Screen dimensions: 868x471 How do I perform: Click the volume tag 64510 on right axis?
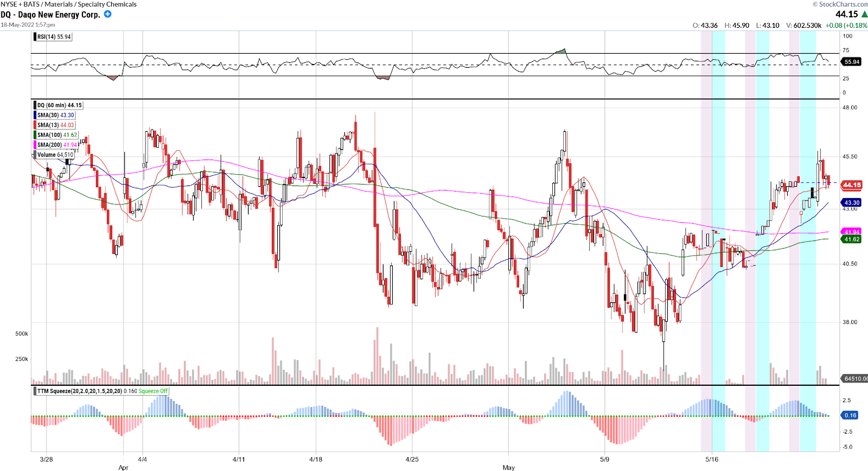855,379
